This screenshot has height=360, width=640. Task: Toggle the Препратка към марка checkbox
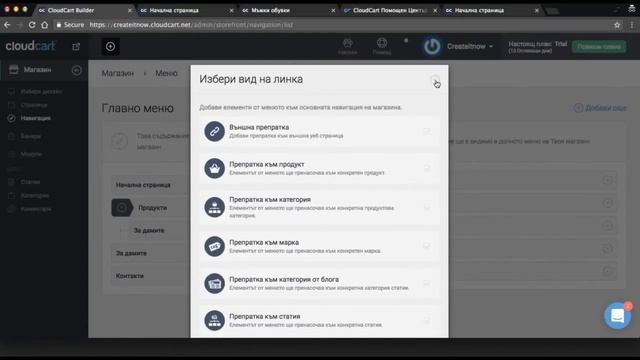tap(427, 246)
